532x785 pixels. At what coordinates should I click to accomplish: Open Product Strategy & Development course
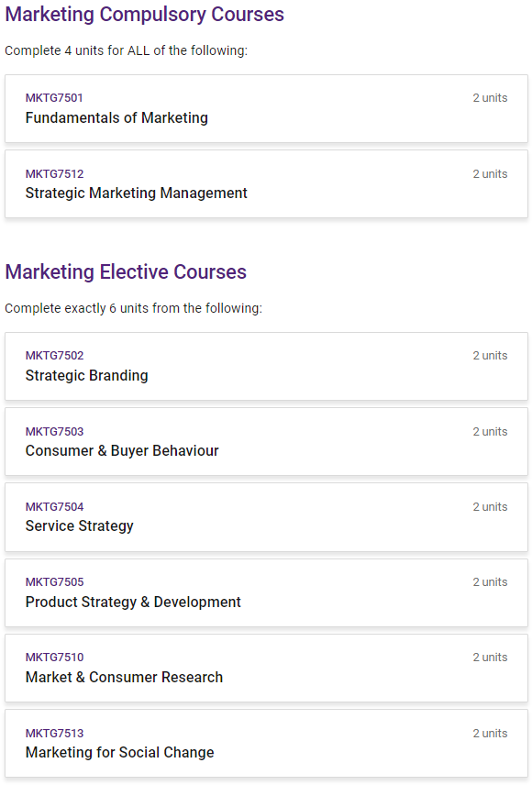[133, 602]
